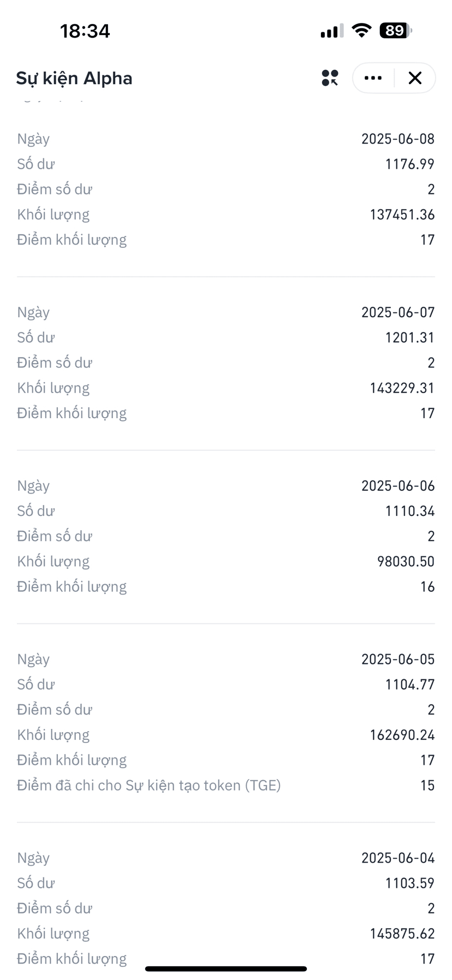Select the date 2025-06-05 entry
The height and width of the screenshot is (980, 452).
[398, 660]
